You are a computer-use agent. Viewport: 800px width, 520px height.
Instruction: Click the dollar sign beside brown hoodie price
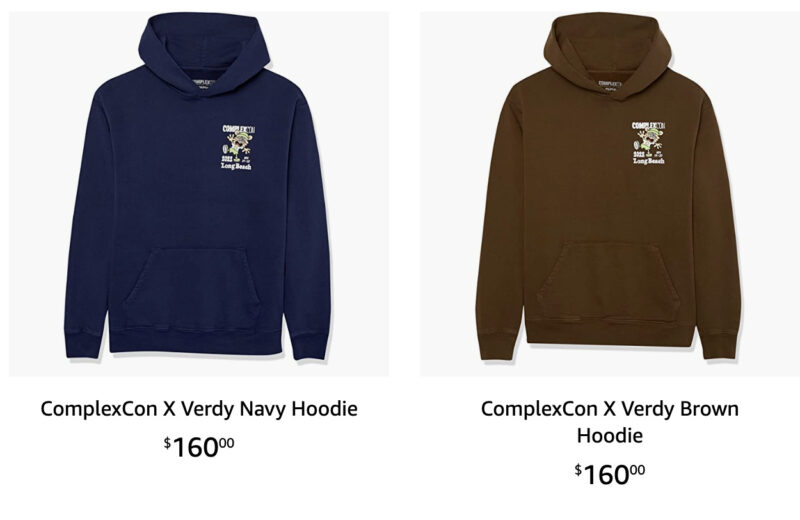(x=578, y=469)
